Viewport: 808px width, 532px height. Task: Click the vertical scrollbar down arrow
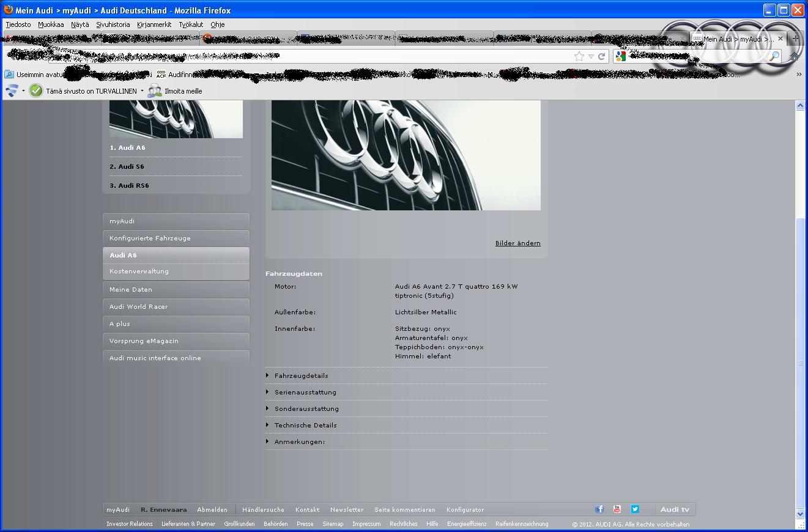click(800, 514)
